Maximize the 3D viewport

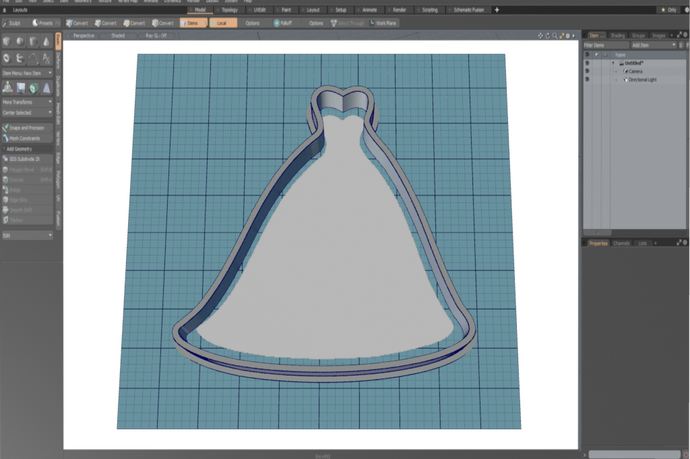tap(562, 36)
